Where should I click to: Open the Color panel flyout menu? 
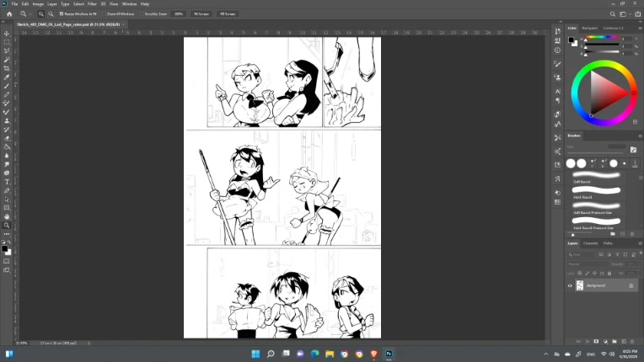pyautogui.click(x=640, y=29)
